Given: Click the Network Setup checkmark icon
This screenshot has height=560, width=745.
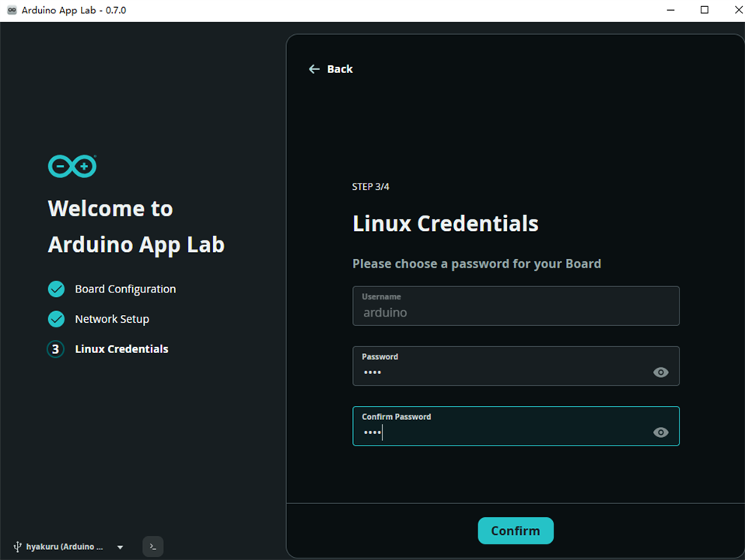Looking at the screenshot, I should [56, 319].
